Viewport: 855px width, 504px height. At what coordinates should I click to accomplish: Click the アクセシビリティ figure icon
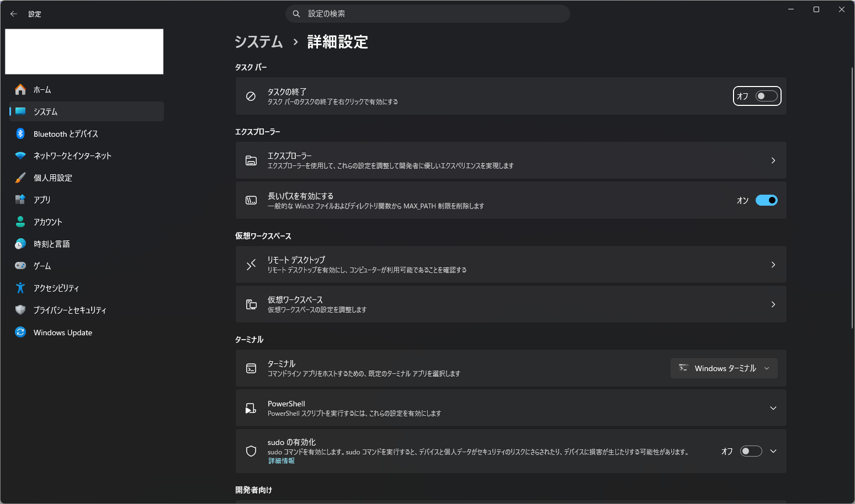click(20, 288)
